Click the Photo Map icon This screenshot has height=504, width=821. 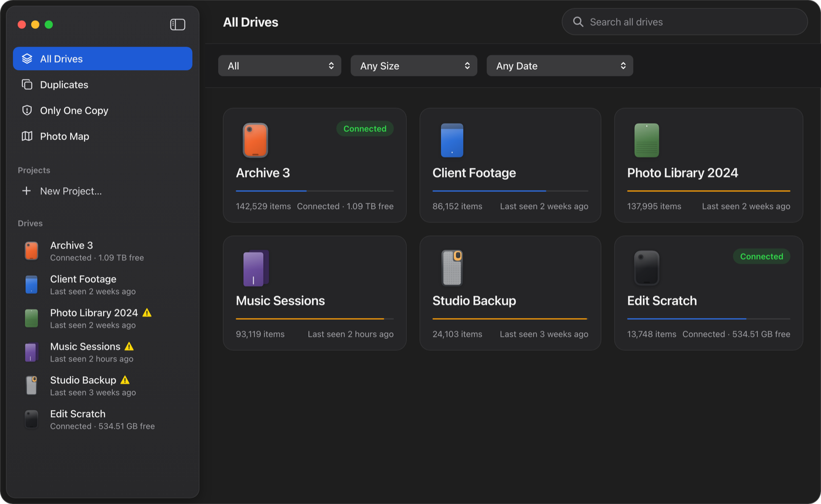point(27,136)
